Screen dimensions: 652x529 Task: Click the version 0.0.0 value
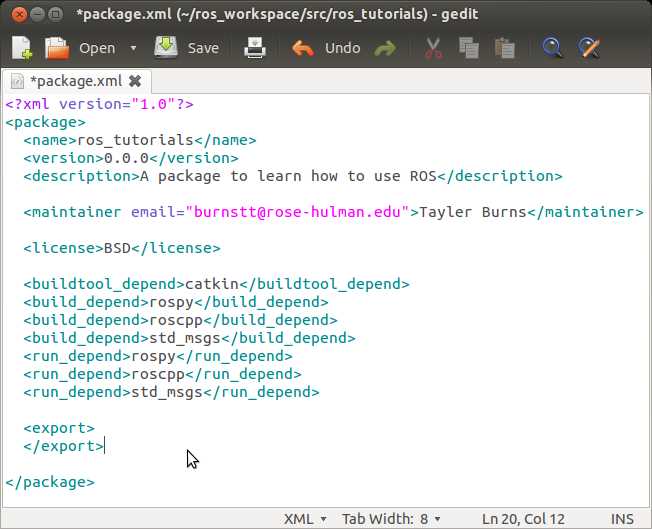point(126,158)
